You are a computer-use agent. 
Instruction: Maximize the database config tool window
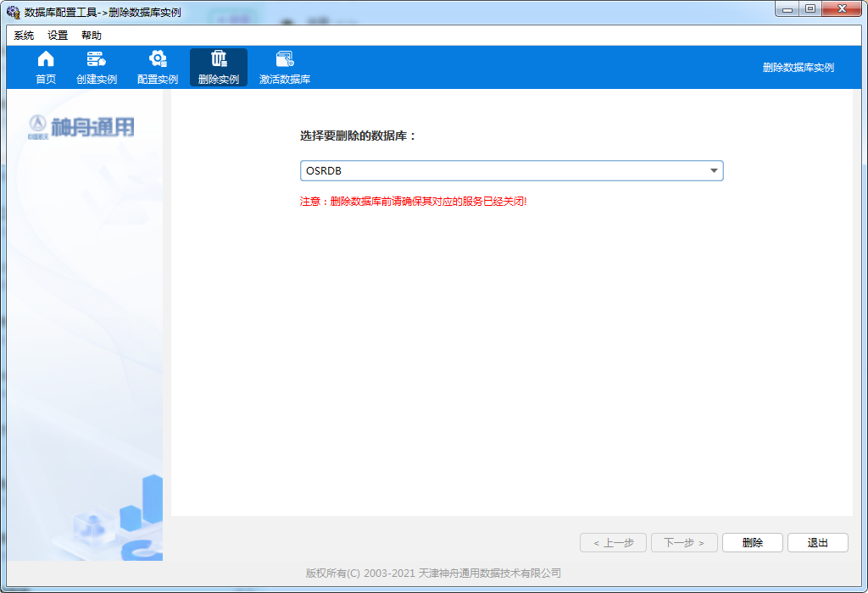coord(810,9)
